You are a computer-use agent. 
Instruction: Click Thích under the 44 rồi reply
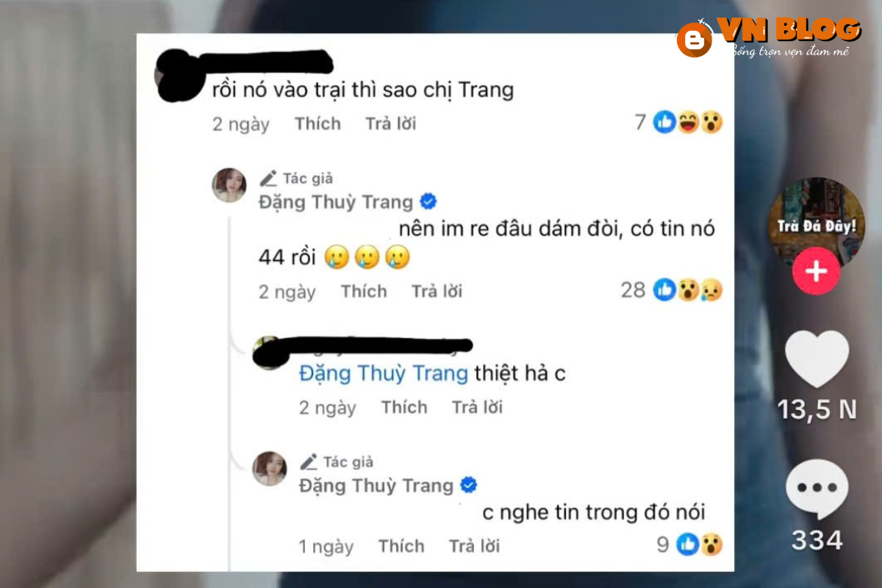[x=364, y=291]
